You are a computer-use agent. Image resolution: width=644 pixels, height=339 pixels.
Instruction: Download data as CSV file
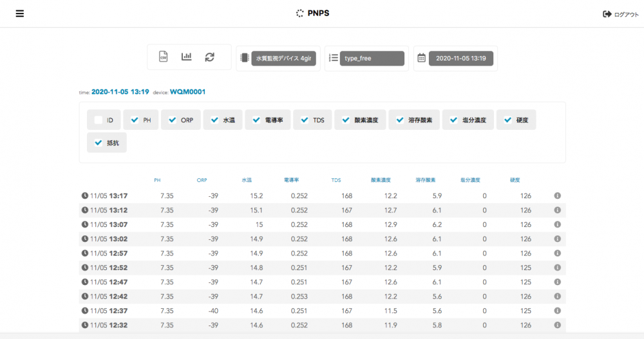164,57
